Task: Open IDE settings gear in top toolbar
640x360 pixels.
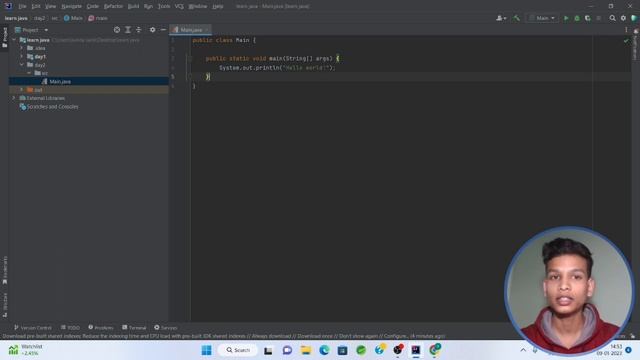Action: pos(623,18)
